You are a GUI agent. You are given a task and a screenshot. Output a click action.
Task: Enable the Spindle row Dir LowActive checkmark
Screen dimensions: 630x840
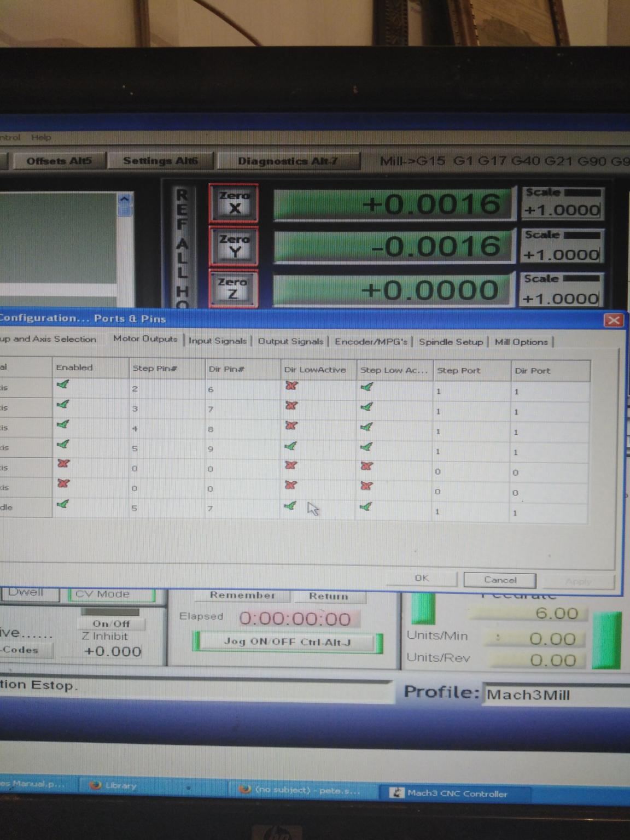[290, 506]
